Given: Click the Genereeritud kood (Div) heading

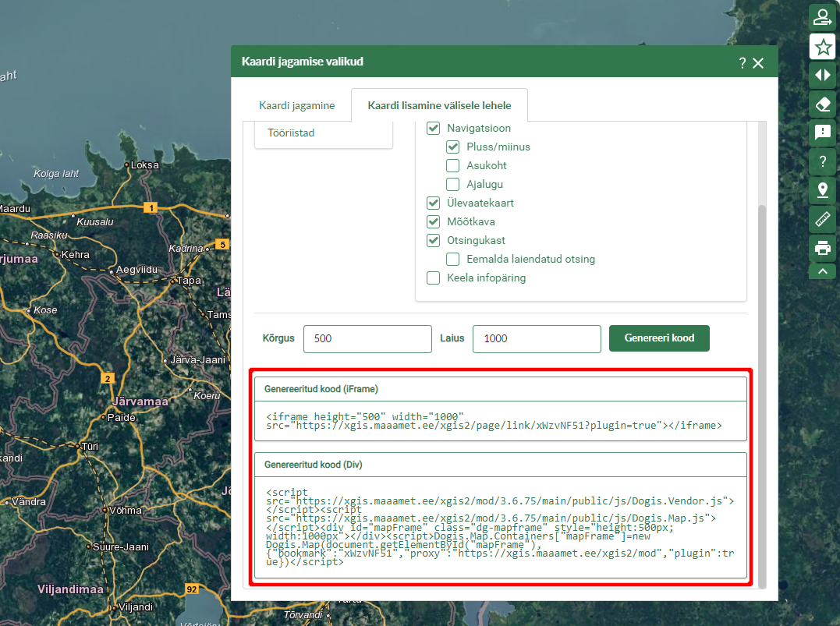Looking at the screenshot, I should [313, 465].
